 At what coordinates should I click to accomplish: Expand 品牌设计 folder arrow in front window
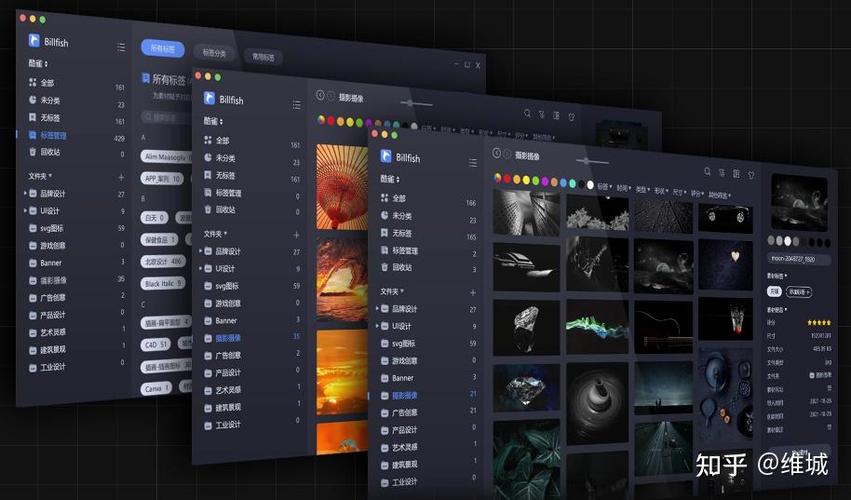point(377,308)
